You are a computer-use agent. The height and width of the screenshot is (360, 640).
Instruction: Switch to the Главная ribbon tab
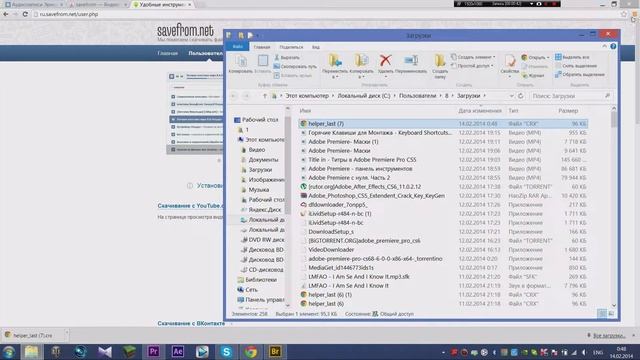262,47
